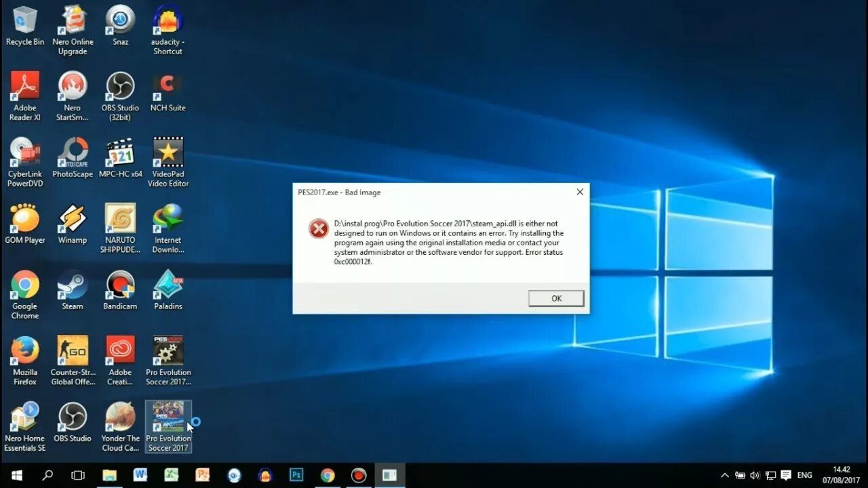Open the battery power tray icon
Viewport: 868px width, 488px height.
point(740,475)
